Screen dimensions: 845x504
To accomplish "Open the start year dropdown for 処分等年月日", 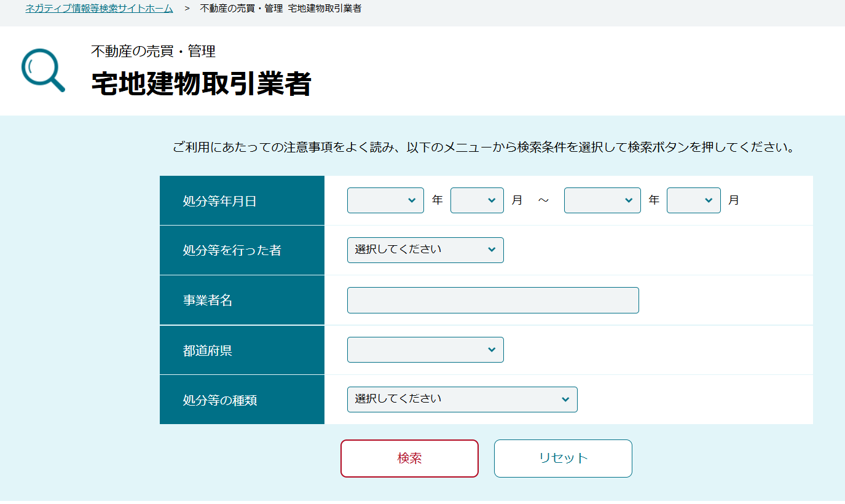I will [x=385, y=200].
